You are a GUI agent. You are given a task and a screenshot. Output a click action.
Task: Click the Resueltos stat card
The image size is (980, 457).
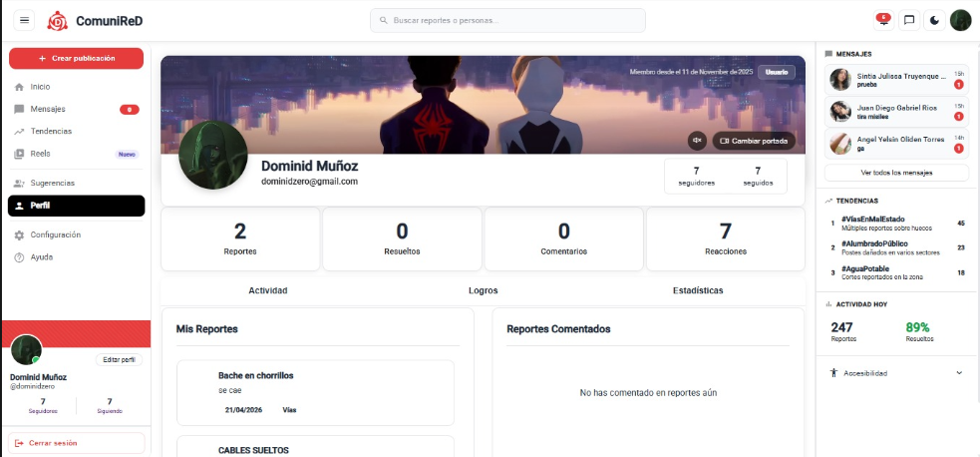402,239
